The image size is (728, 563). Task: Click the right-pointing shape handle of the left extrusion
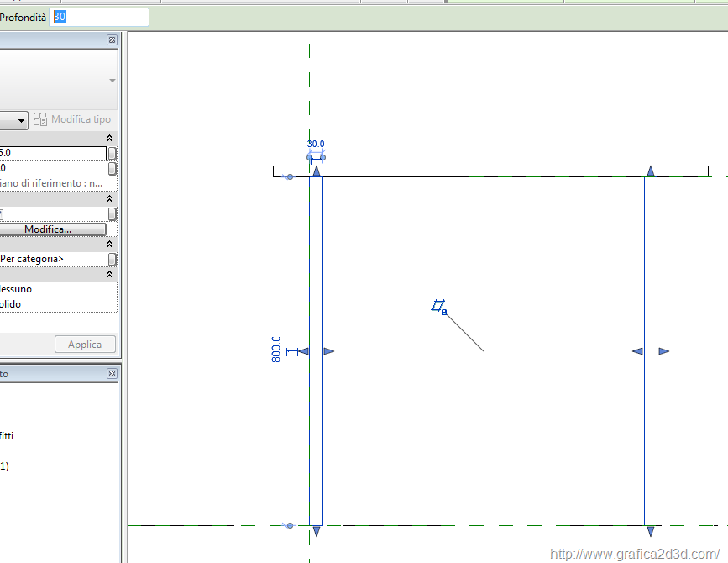pos(328,351)
